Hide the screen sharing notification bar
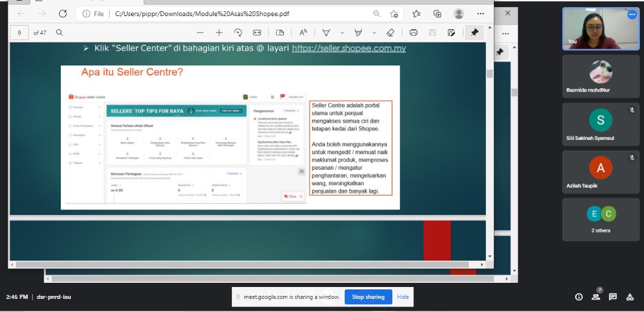This screenshot has width=644, height=312. click(x=403, y=297)
